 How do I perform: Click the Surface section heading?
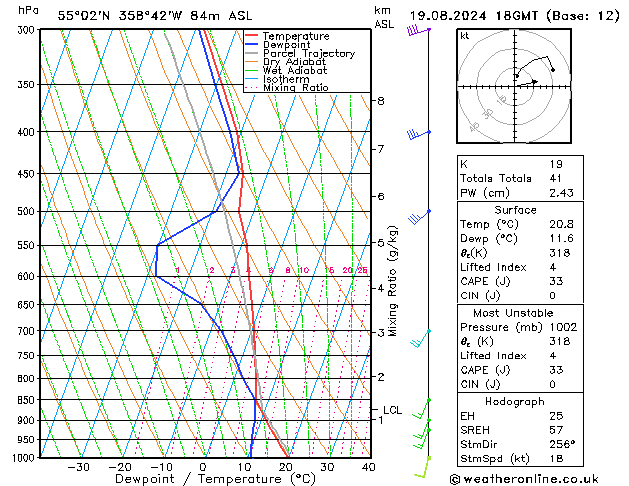(515, 210)
